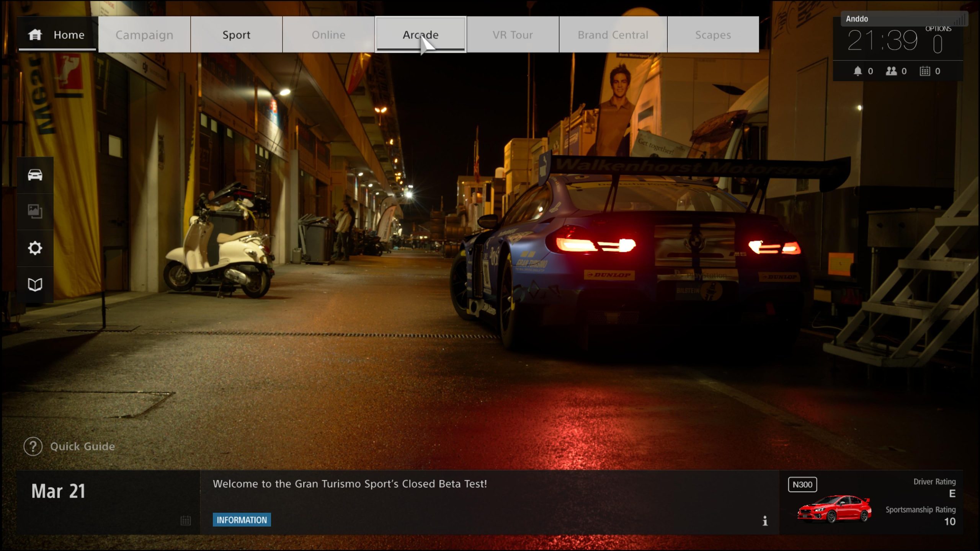Open the Scapes tab
Screen dimensions: 980x551
point(713,34)
